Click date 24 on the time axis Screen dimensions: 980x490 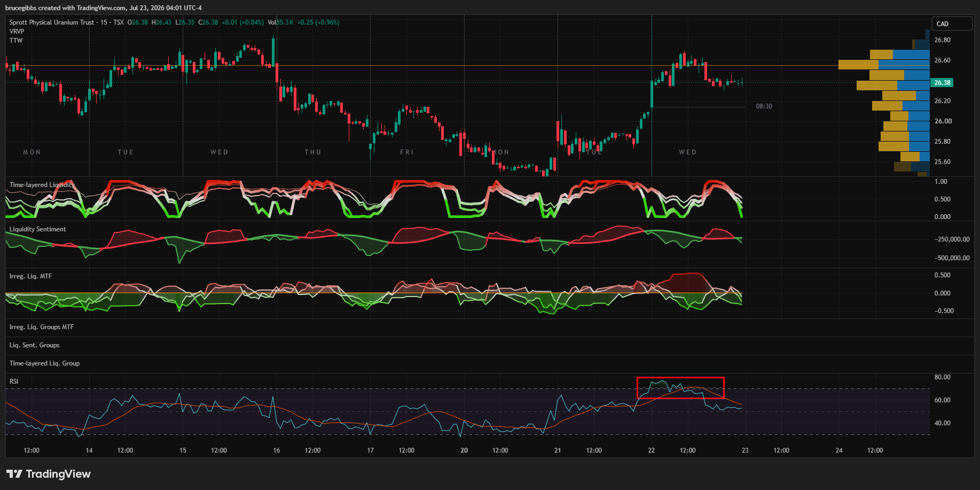click(x=839, y=450)
